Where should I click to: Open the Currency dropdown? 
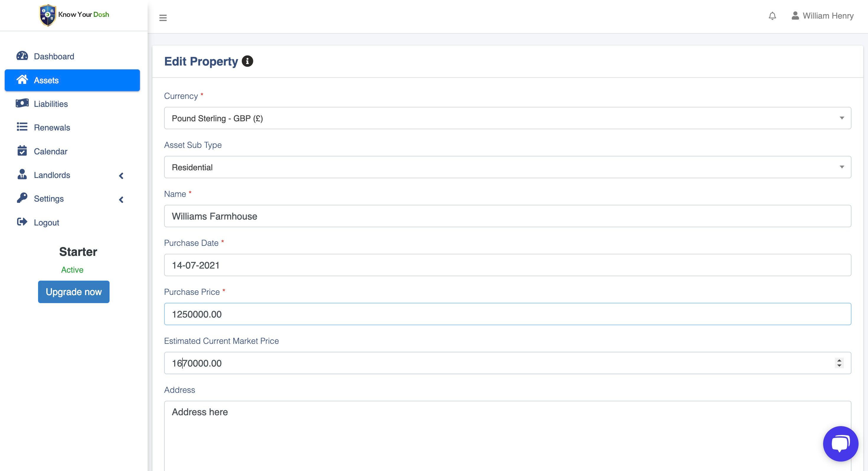[x=507, y=118]
